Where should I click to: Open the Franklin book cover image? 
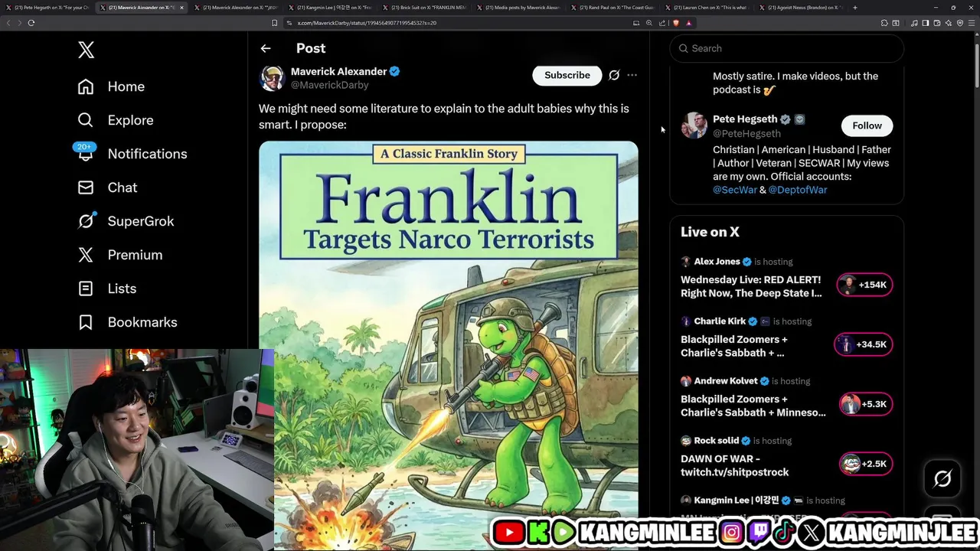tap(449, 346)
